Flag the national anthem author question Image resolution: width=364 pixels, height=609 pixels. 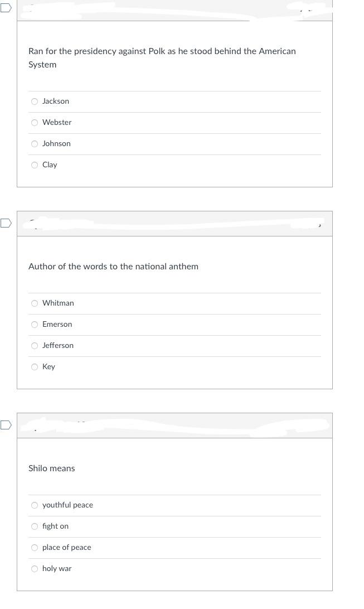click(x=6, y=224)
